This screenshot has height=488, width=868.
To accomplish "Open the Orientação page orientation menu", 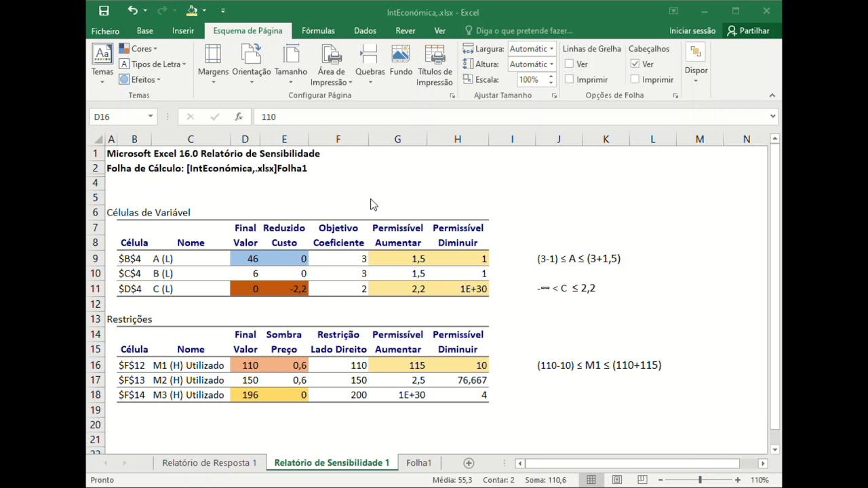I will click(x=252, y=64).
